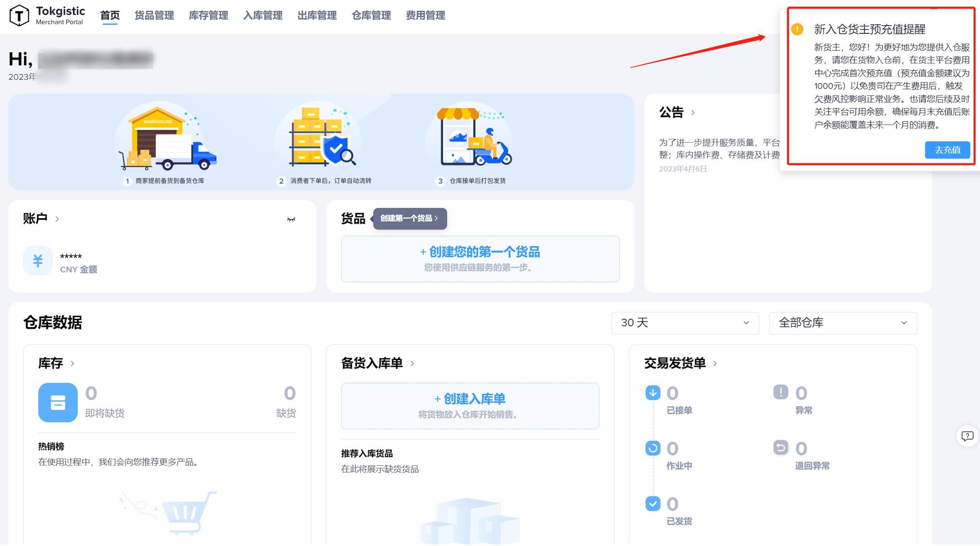Click the CNY balance currency icon
This screenshot has height=546, width=980.
(38, 260)
